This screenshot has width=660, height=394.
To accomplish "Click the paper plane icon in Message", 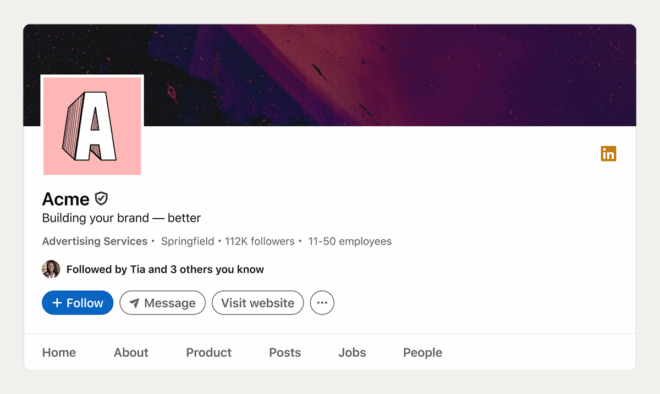I will tap(134, 303).
